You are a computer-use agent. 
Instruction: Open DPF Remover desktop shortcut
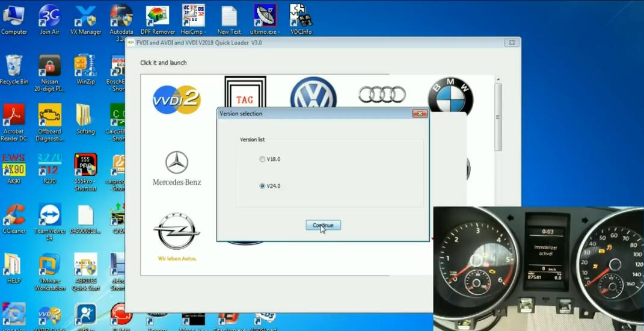pos(158,19)
